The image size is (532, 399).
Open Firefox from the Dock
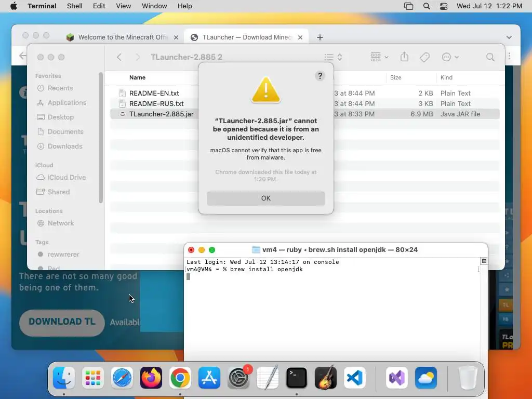pos(151,378)
